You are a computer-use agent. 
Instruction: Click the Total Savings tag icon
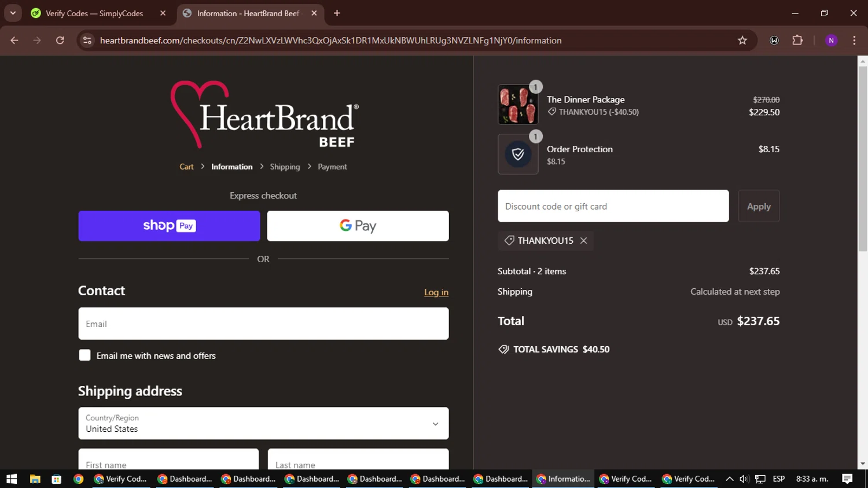pos(503,349)
